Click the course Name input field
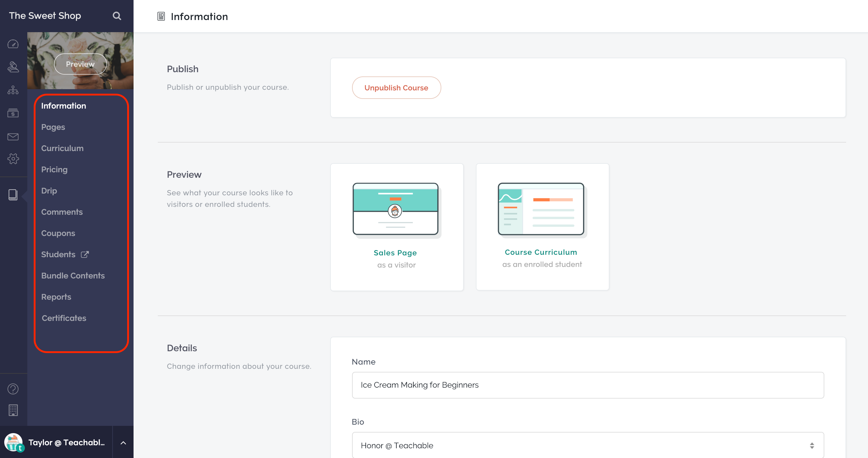Image resolution: width=868 pixels, height=458 pixels. [x=588, y=385]
